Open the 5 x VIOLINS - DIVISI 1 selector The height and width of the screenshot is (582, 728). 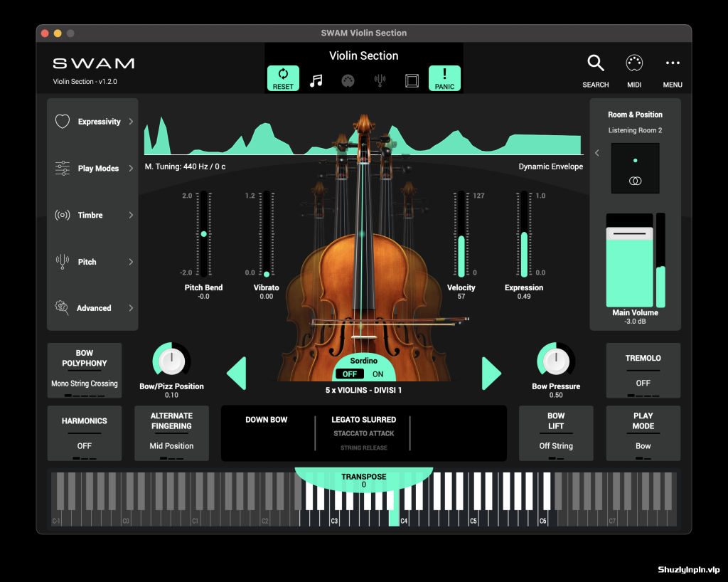pyautogui.click(x=363, y=390)
